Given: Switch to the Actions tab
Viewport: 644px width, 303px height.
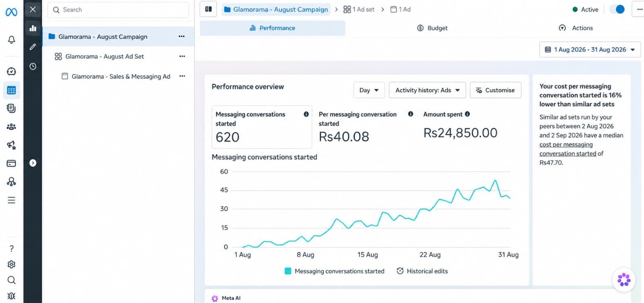Looking at the screenshot, I should pyautogui.click(x=576, y=28).
